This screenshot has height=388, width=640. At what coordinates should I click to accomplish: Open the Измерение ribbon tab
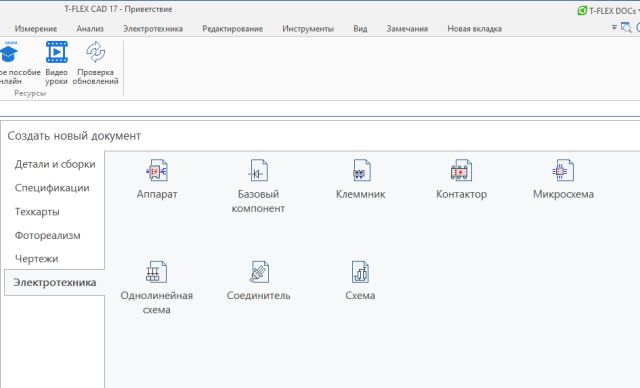tap(36, 29)
